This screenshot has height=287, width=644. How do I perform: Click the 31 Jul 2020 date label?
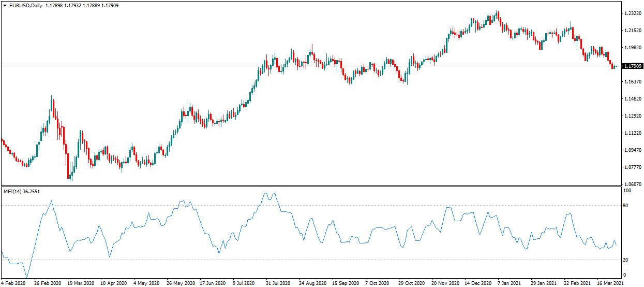(278, 283)
